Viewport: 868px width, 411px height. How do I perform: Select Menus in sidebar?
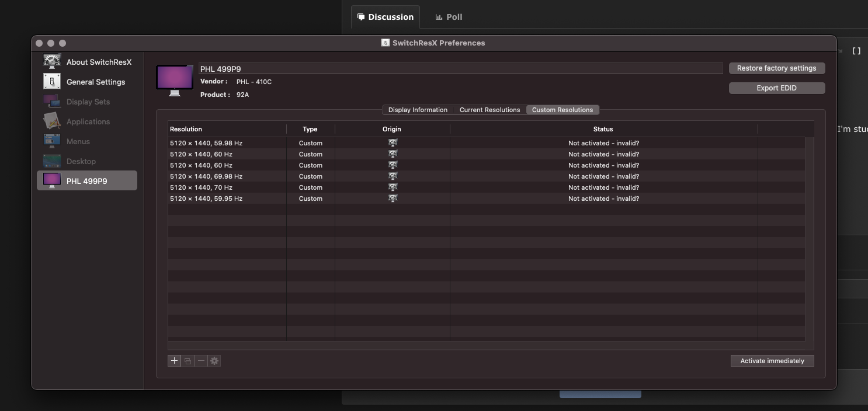[x=88, y=141]
